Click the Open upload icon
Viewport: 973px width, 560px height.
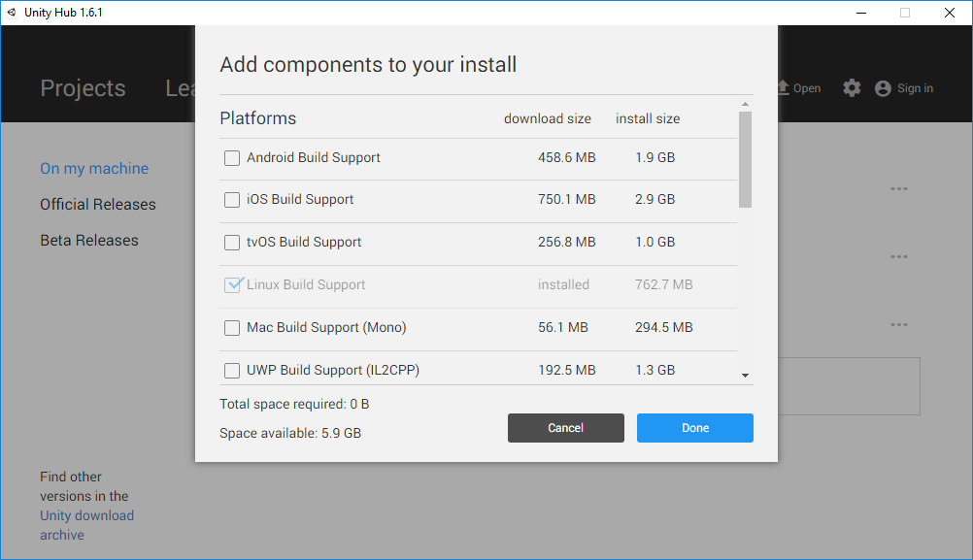(x=783, y=87)
